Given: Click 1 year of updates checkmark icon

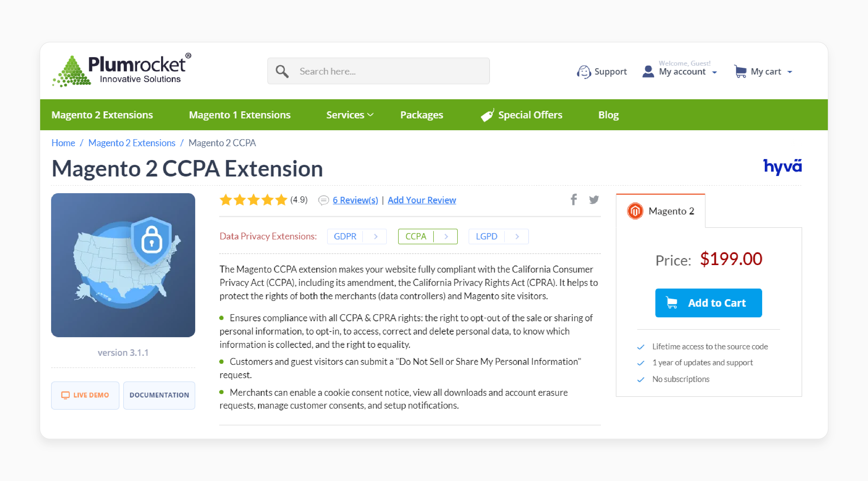Looking at the screenshot, I should coord(641,363).
